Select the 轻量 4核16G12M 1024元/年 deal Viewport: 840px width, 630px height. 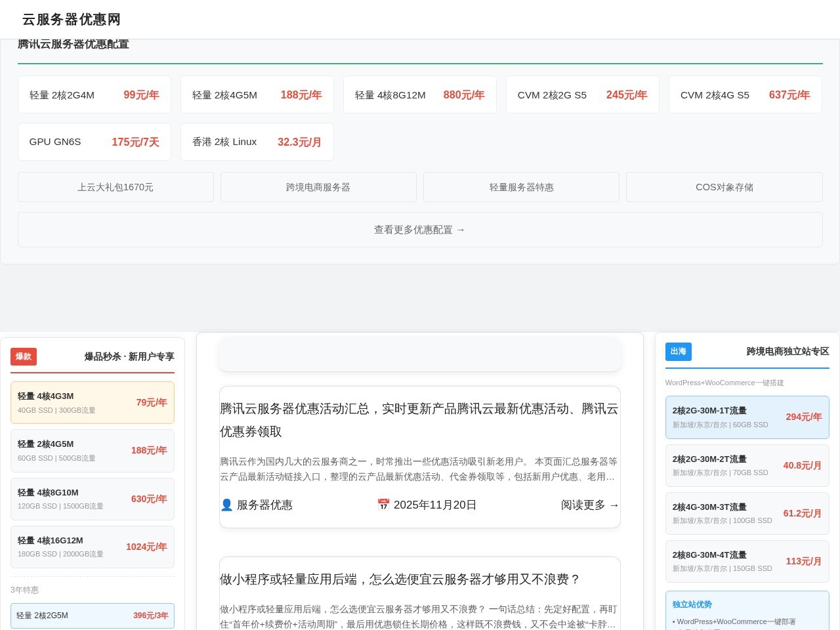[x=93, y=547]
